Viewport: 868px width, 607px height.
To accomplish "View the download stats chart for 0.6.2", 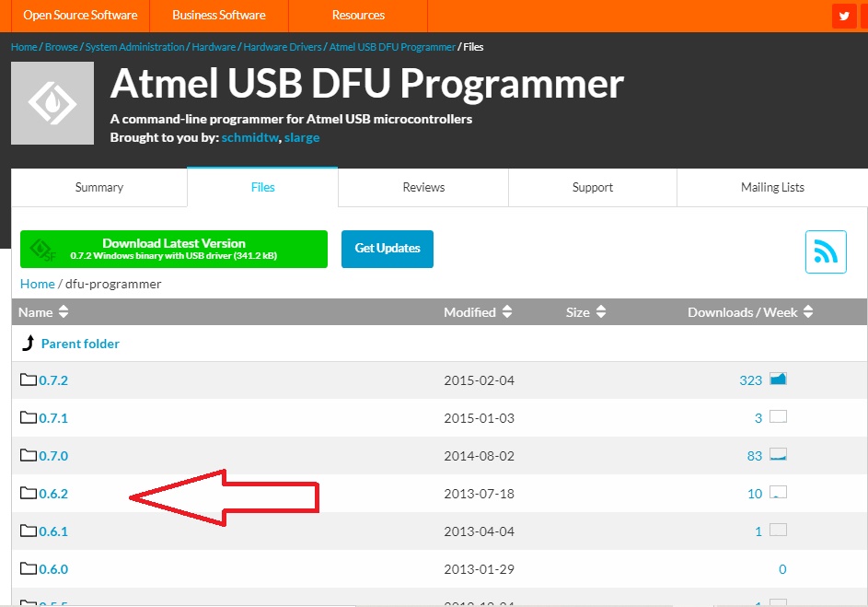I will (x=778, y=492).
